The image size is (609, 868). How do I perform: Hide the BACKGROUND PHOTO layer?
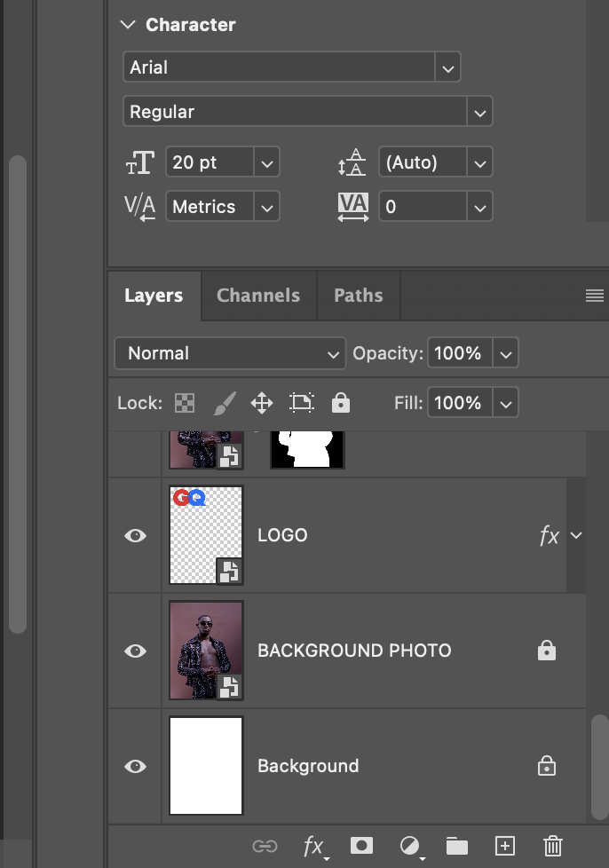(x=135, y=651)
